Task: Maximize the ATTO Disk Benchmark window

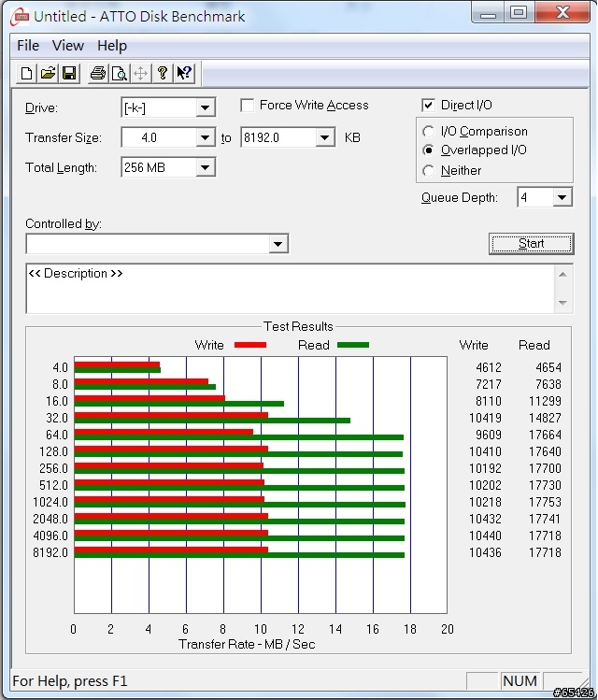Action: pos(519,12)
